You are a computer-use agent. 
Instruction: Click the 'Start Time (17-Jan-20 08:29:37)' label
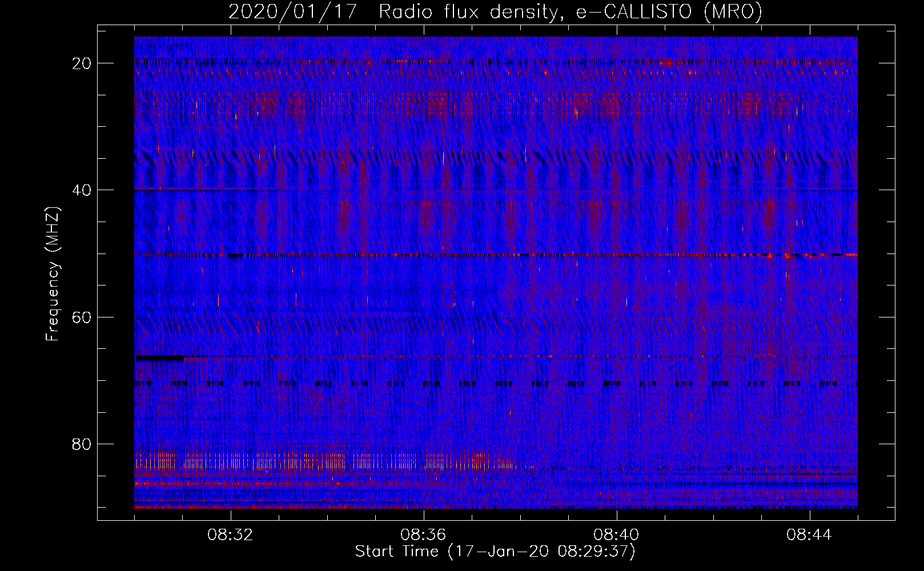click(495, 552)
